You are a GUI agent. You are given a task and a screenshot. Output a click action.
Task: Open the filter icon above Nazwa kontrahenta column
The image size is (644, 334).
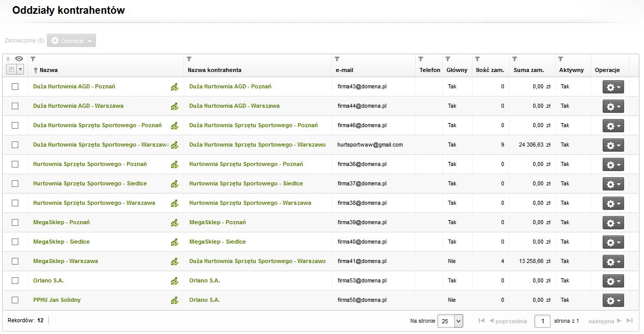coord(189,59)
